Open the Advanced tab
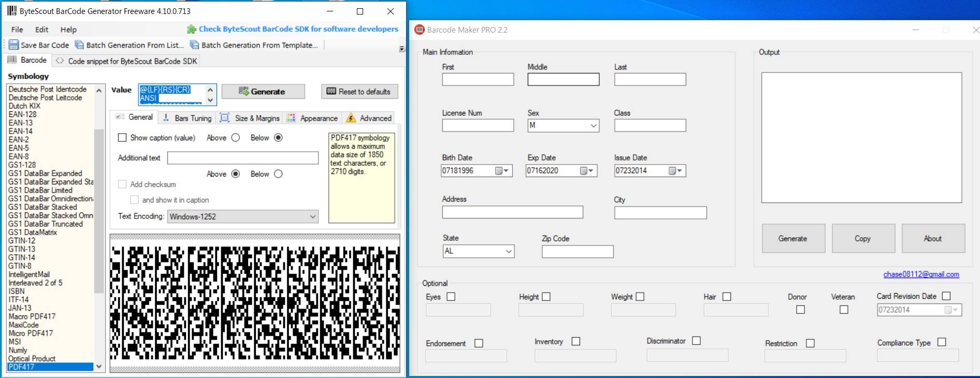Image resolution: width=980 pixels, height=378 pixels. pyautogui.click(x=369, y=118)
